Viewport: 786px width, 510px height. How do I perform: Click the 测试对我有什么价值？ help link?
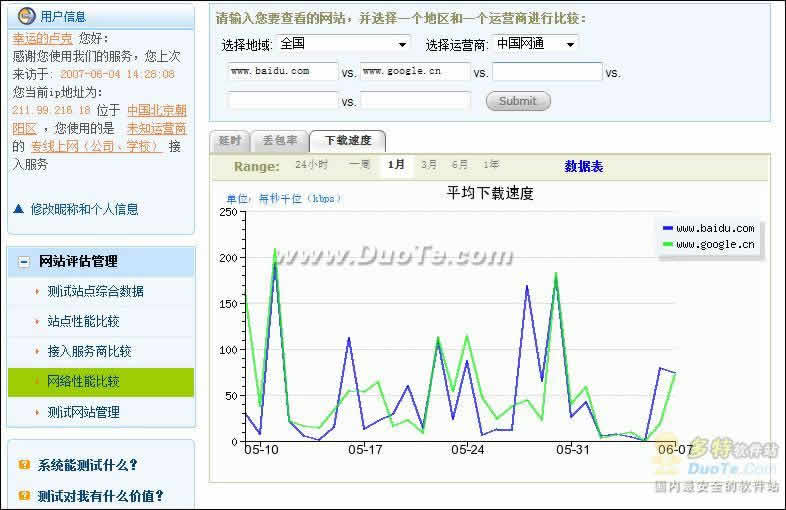point(101,496)
